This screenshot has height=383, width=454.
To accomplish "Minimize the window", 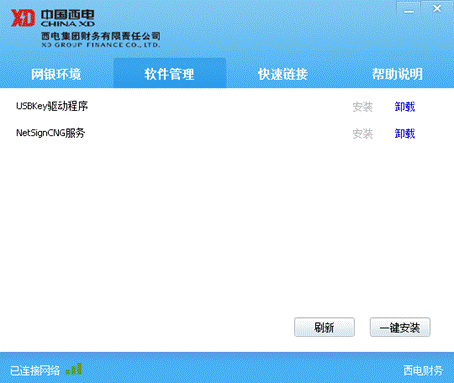I will tap(409, 10).
